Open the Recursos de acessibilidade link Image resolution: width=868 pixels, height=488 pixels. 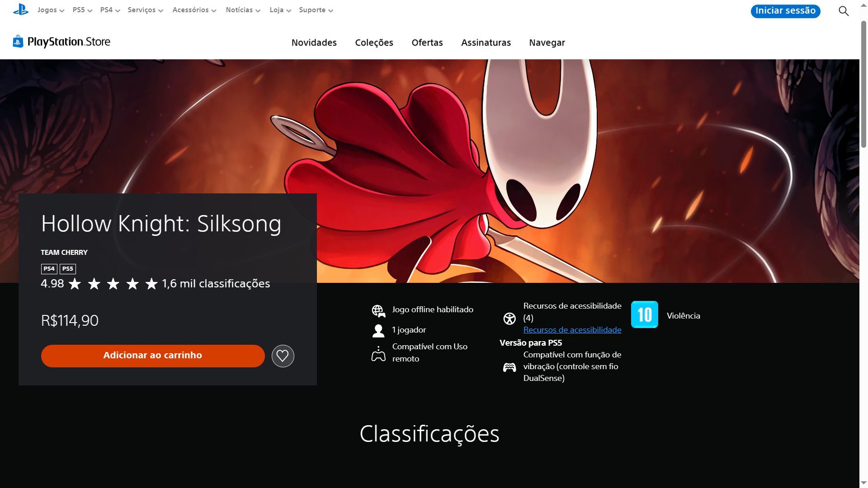[572, 330]
